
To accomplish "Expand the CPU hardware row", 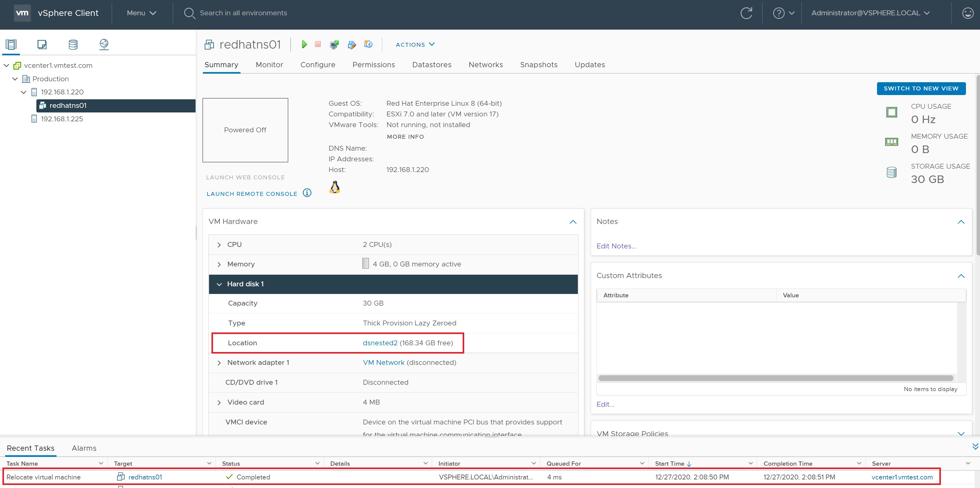I will pos(219,245).
